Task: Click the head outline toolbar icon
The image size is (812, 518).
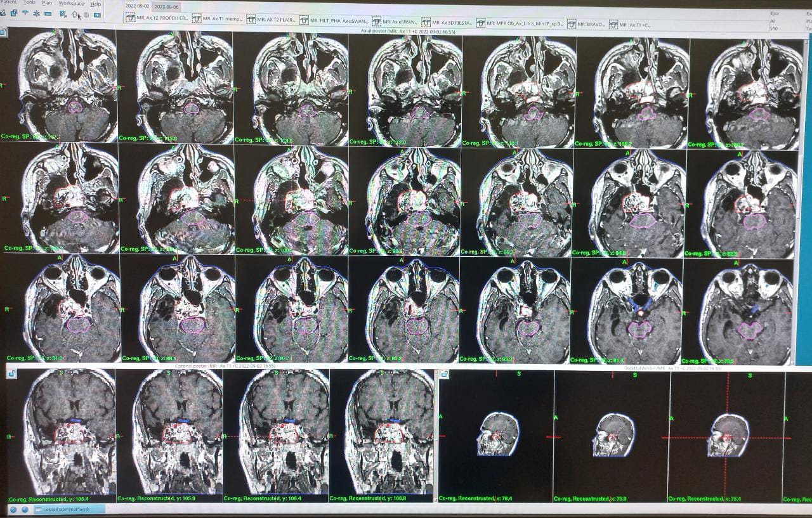Action: point(74,15)
